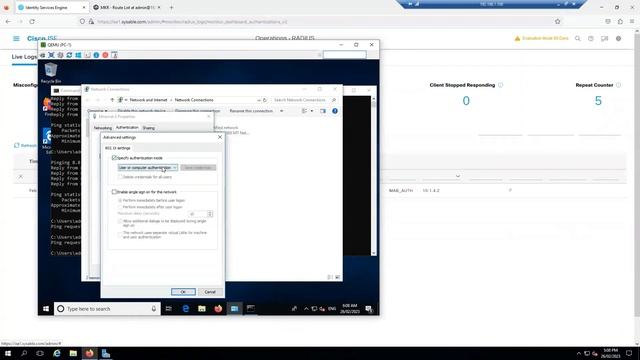Click Network and Internet in breadcrumb

pos(149,100)
